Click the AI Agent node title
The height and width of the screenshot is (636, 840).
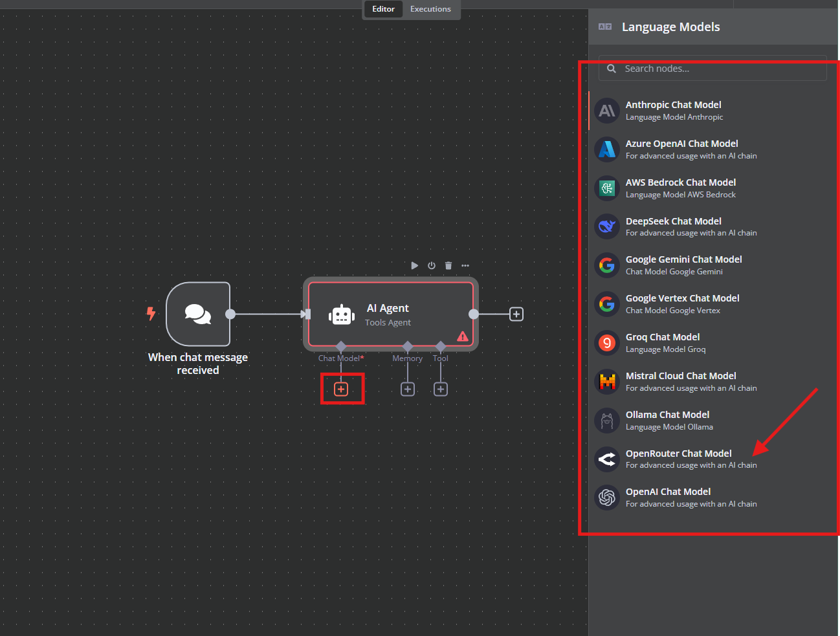point(388,308)
